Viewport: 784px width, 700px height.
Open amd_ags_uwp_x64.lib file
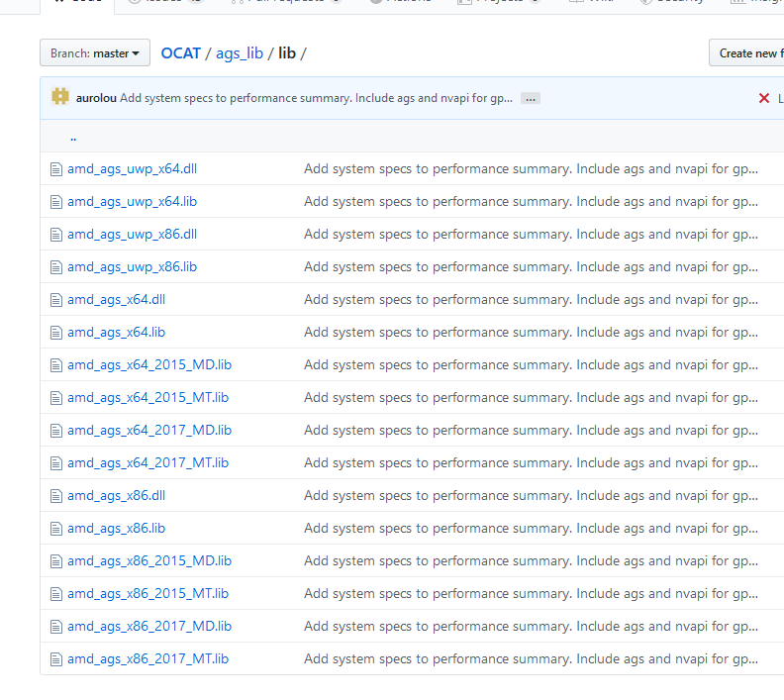[x=133, y=202]
